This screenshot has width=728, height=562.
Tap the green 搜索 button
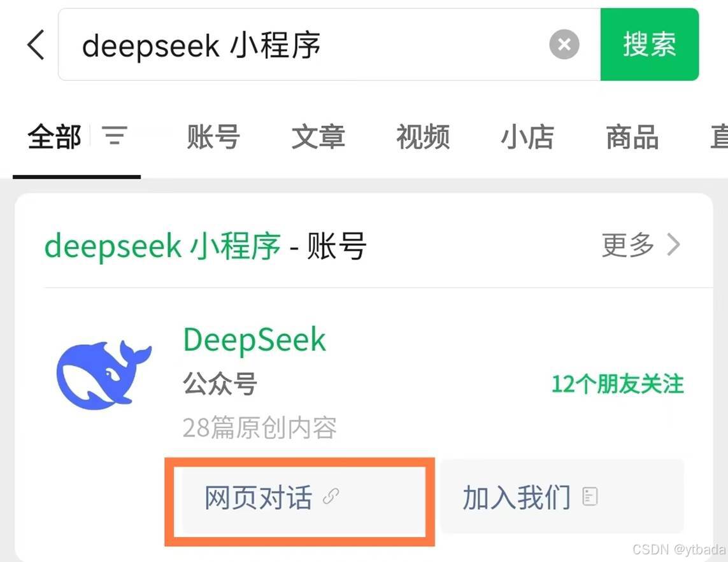pos(650,45)
